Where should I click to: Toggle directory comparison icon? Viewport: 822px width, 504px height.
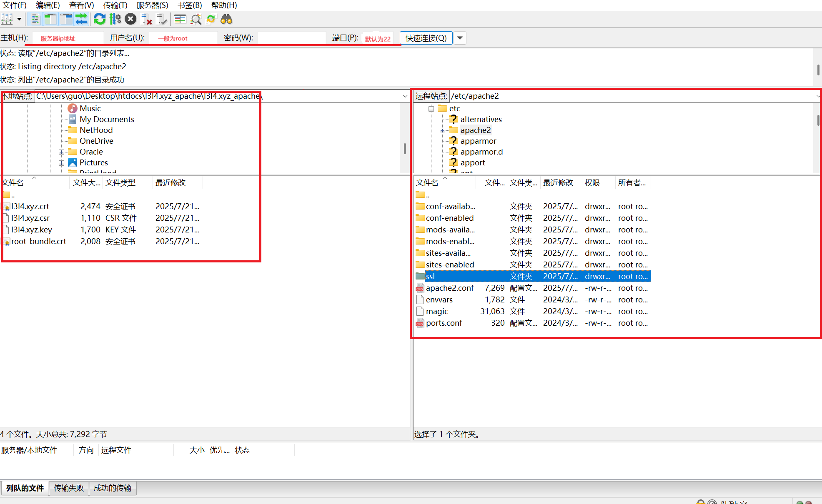(196, 19)
